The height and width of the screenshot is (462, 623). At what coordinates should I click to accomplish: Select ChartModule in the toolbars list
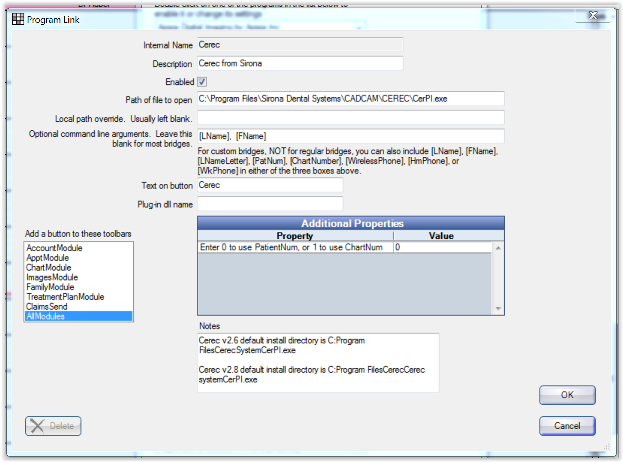coord(78,268)
